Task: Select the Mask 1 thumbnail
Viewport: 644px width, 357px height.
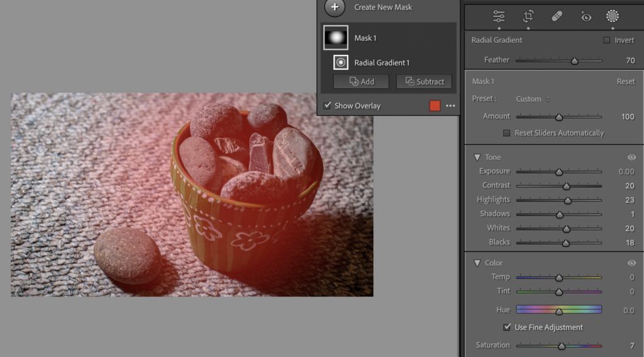Action: click(x=336, y=37)
